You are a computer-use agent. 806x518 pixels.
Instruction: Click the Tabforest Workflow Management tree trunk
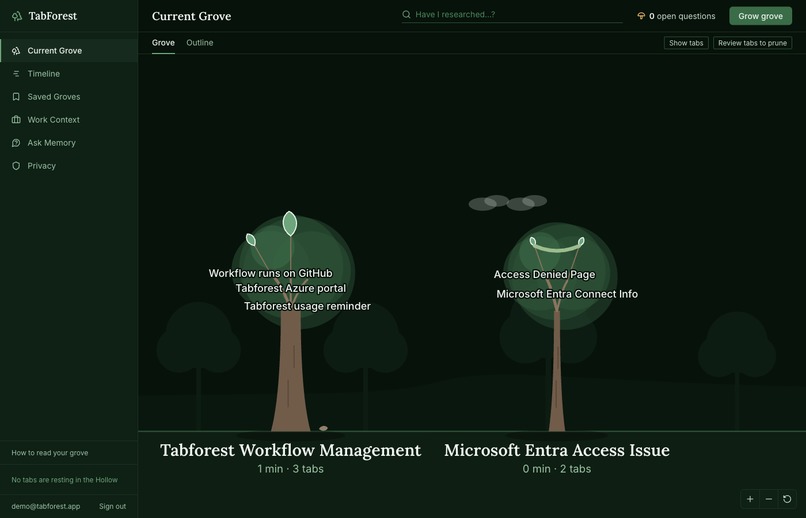(x=291, y=370)
